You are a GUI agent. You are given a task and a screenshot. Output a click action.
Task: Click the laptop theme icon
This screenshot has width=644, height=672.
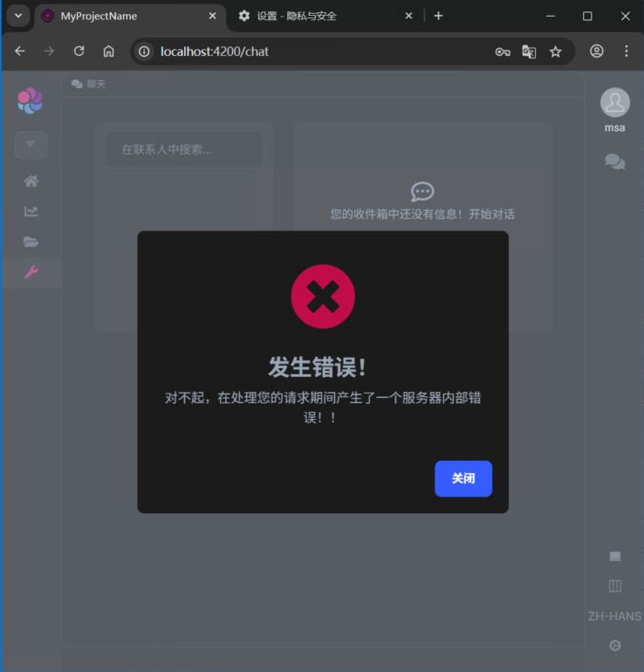click(x=615, y=556)
